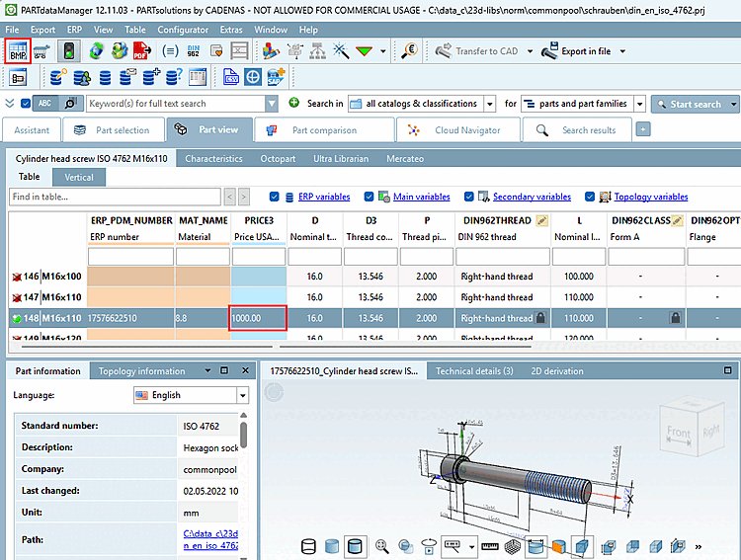This screenshot has width=741, height=560.
Task: Click the database with plus icon
Action: (x=151, y=77)
